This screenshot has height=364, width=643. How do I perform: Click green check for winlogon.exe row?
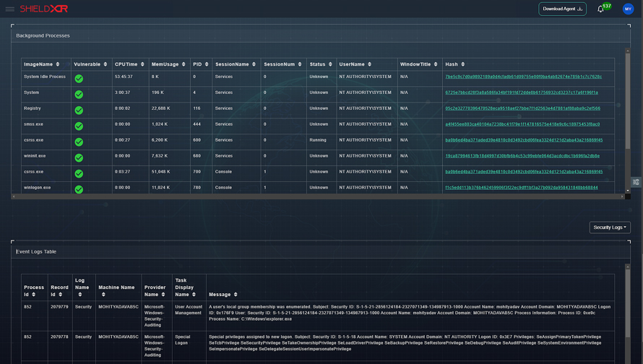click(x=79, y=189)
